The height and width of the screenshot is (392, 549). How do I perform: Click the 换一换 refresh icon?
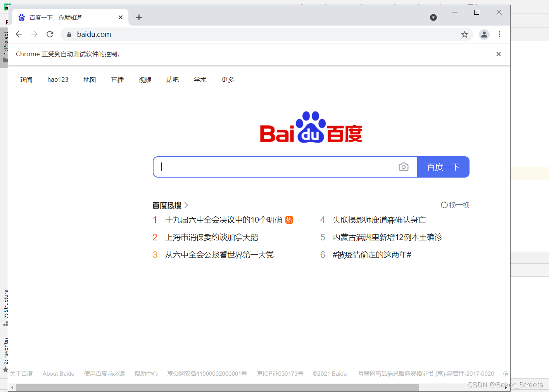tap(444, 205)
